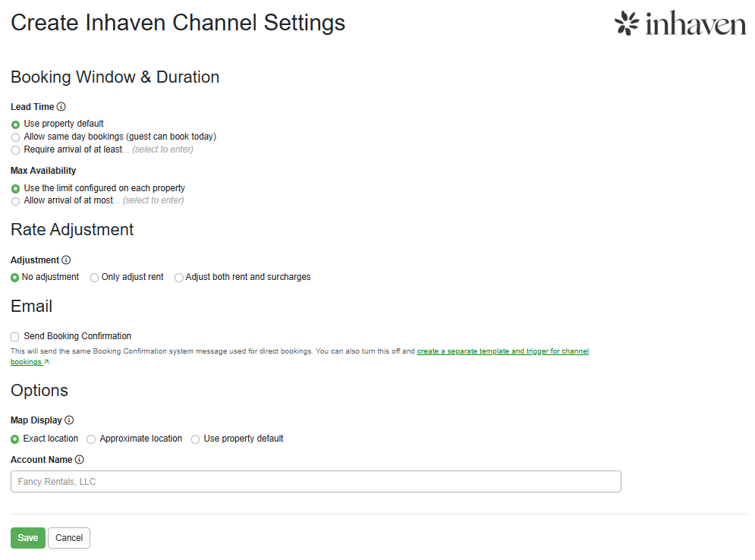Click the Rate Adjustment heading
The image size is (755, 560).
pos(72,230)
